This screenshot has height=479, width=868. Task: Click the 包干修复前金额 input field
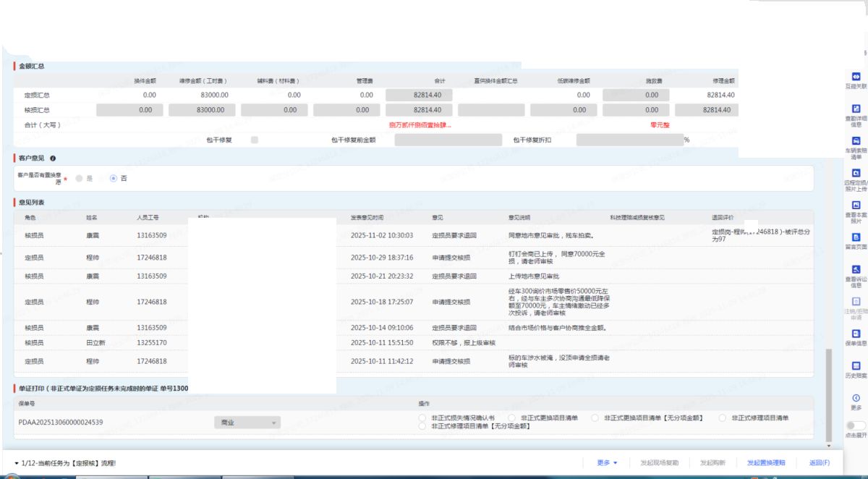pyautogui.click(x=447, y=140)
